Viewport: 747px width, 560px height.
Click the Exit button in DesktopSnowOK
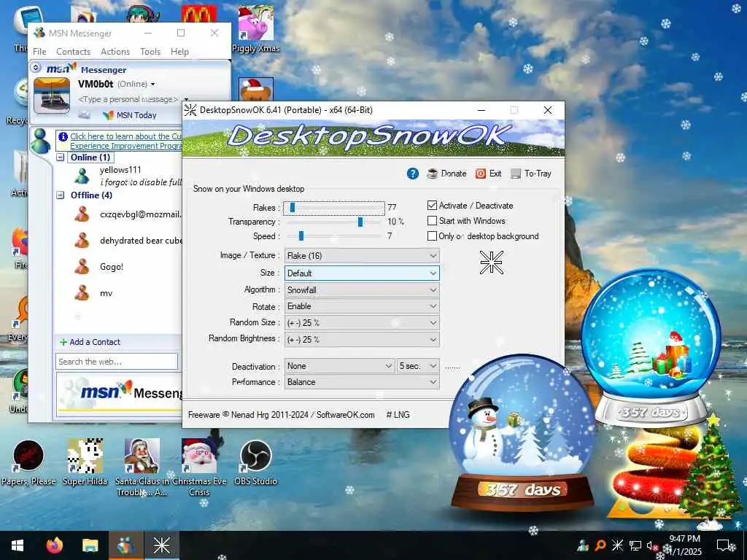(488, 174)
